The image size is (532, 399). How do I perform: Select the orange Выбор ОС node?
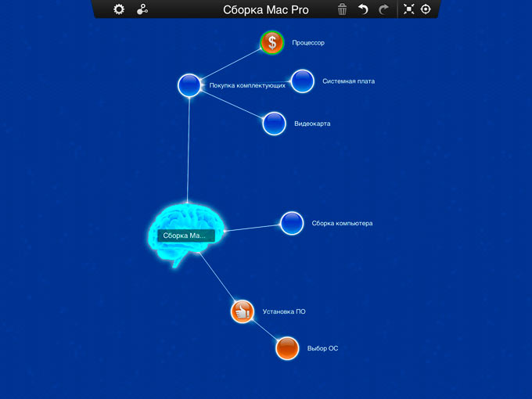[x=287, y=348]
